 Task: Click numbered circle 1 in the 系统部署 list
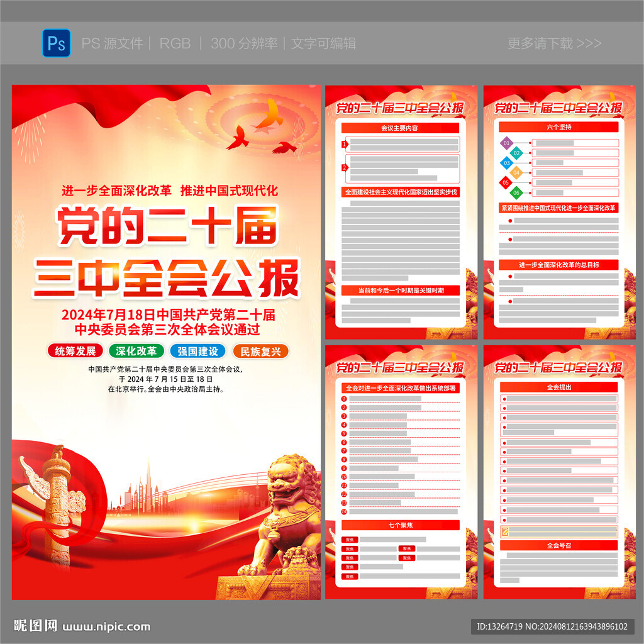click(x=344, y=399)
